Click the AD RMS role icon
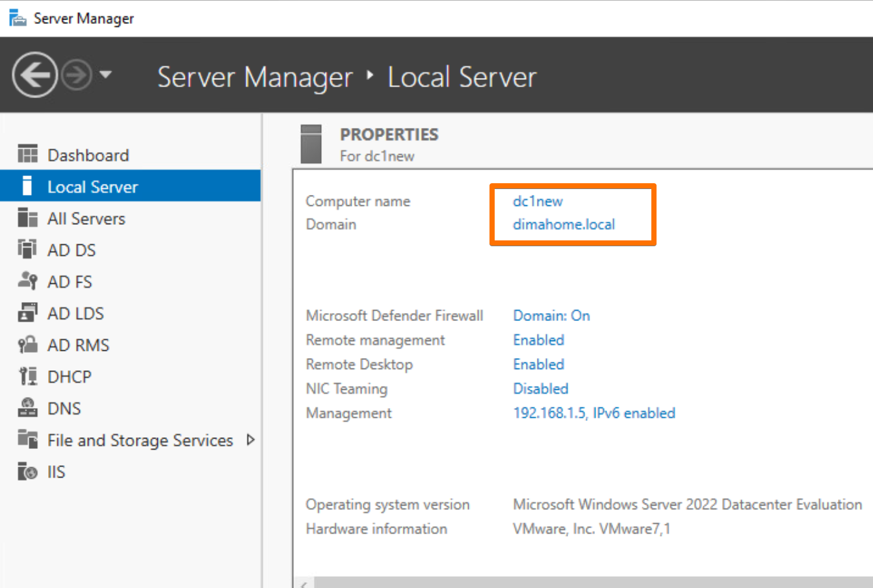The width and height of the screenshot is (873, 588). pos(27,344)
